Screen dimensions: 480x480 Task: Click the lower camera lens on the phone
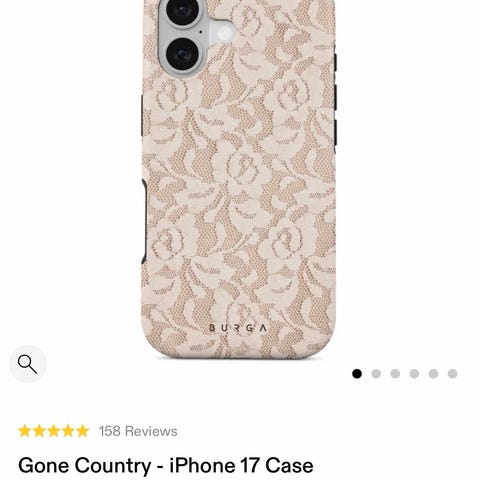[x=182, y=54]
